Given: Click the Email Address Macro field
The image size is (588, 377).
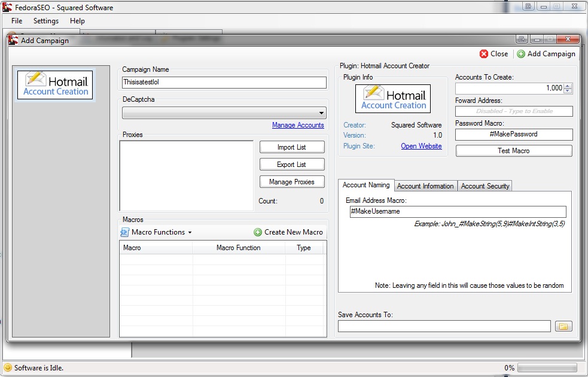Looking at the screenshot, I should point(458,212).
